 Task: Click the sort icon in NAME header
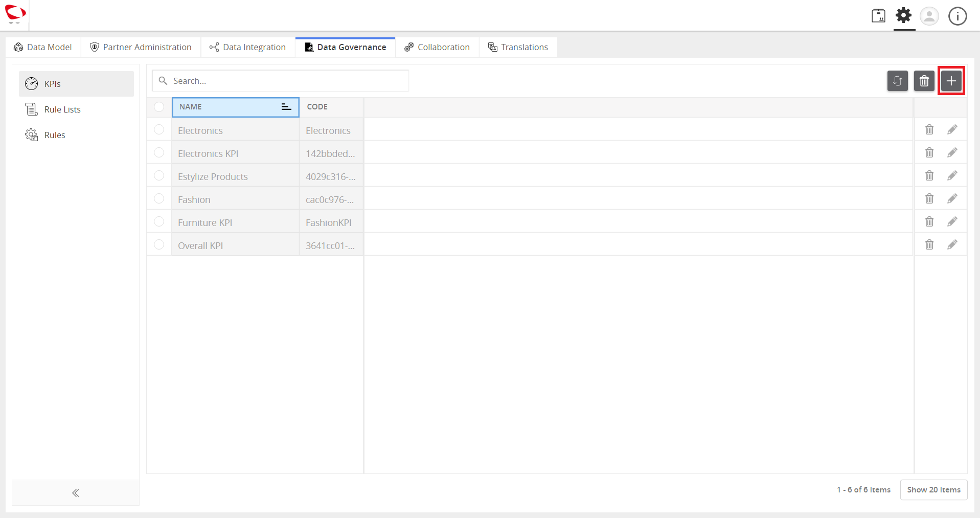click(x=286, y=107)
